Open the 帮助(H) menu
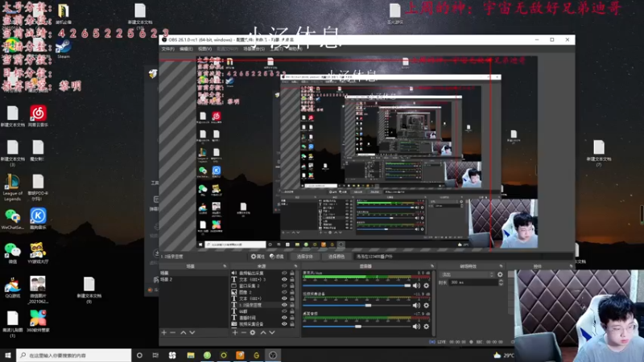Image resolution: width=644 pixels, height=362 pixels. tap(295, 49)
